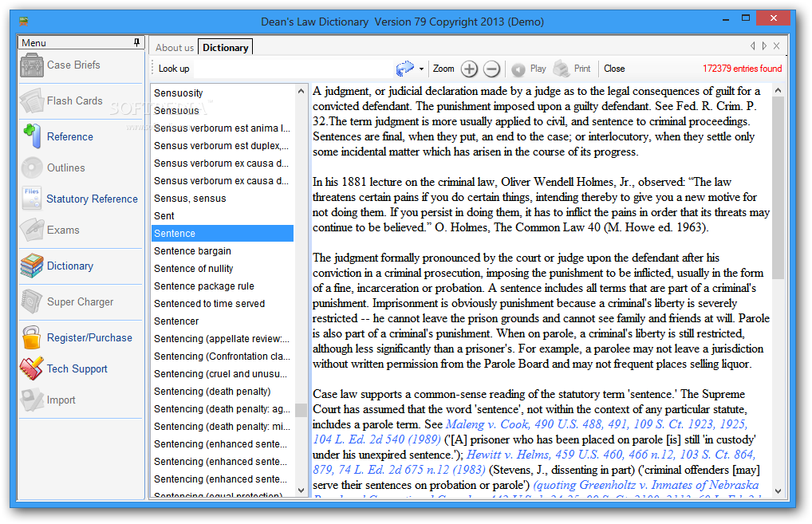Image resolution: width=812 pixels, height=524 pixels.
Task: Select 'Sensuosity' in the word list
Action: [223, 93]
